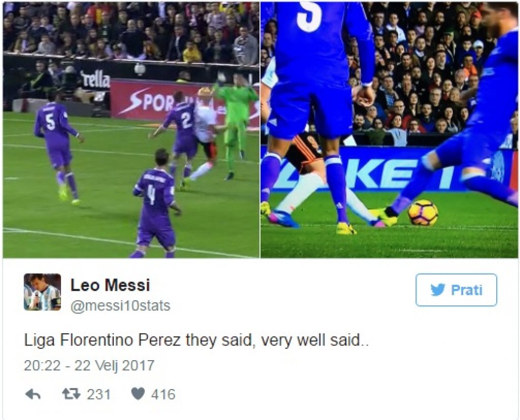Open the like count 416
520x420 pixels.
(163, 394)
